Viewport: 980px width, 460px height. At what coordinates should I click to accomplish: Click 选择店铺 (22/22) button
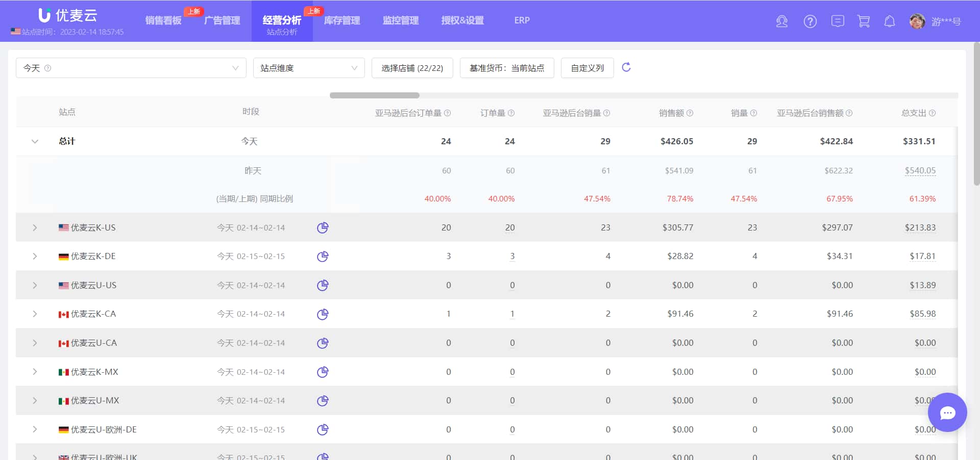click(x=412, y=68)
